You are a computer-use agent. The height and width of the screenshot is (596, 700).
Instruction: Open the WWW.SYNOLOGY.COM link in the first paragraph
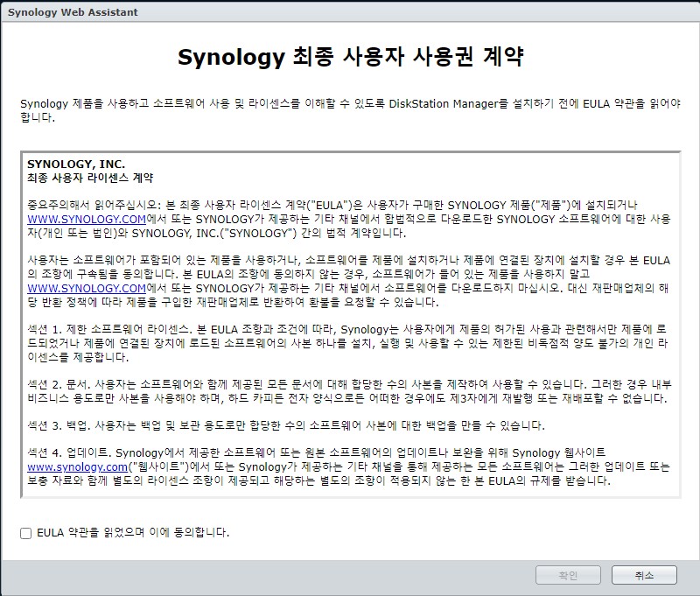pos(87,219)
